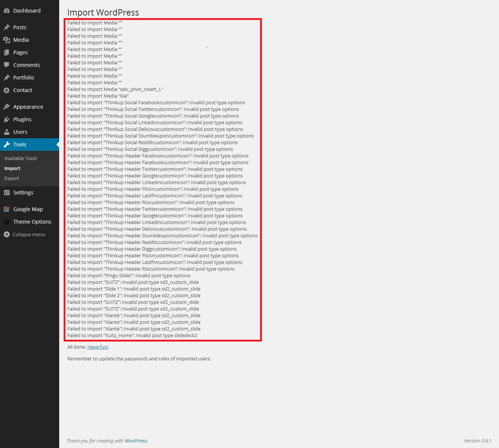Click the Tools wrench icon
This screenshot has height=448, width=499.
click(x=7, y=145)
